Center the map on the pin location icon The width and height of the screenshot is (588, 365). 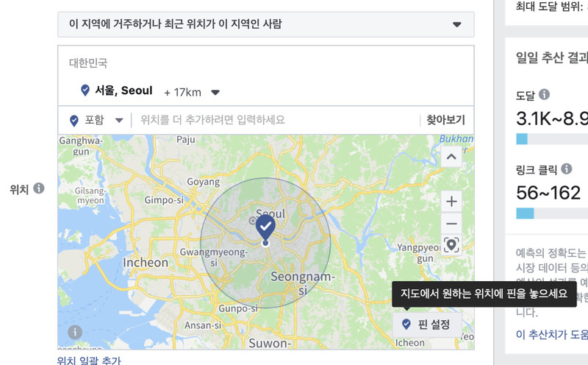[451, 245]
